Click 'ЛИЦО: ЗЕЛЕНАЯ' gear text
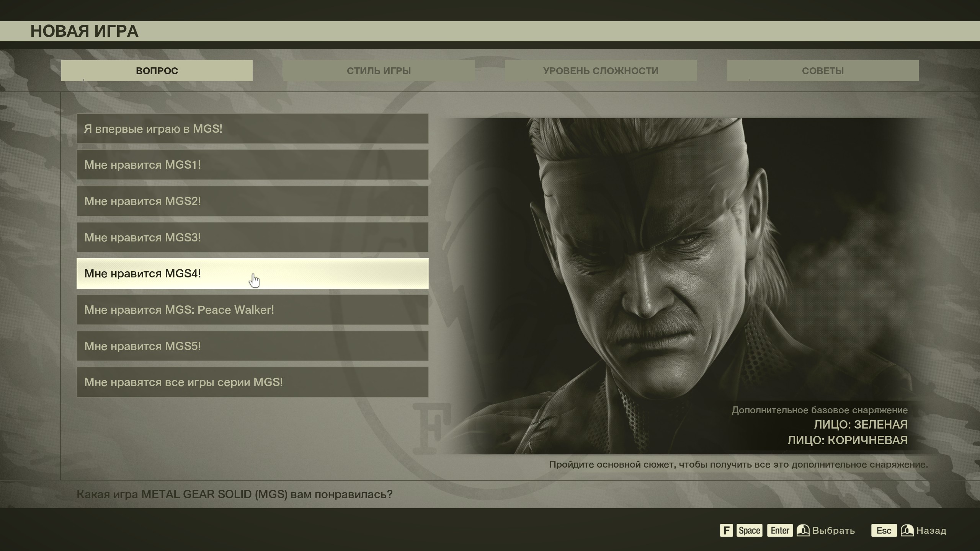This screenshot has height=551, width=980. [x=861, y=424]
